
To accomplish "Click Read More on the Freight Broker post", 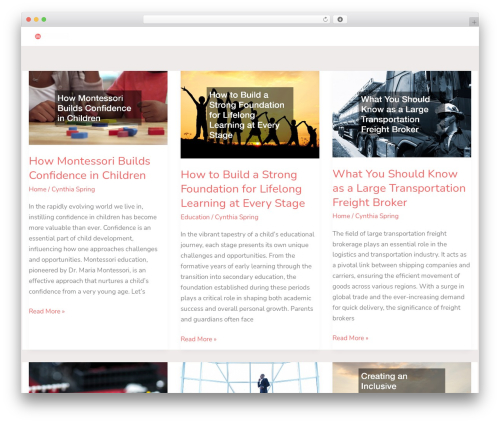I will [350, 338].
